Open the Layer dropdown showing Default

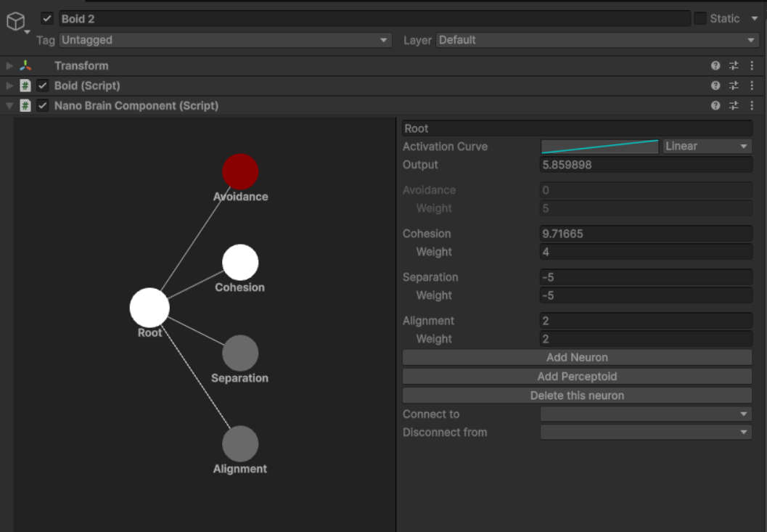pyautogui.click(x=597, y=41)
